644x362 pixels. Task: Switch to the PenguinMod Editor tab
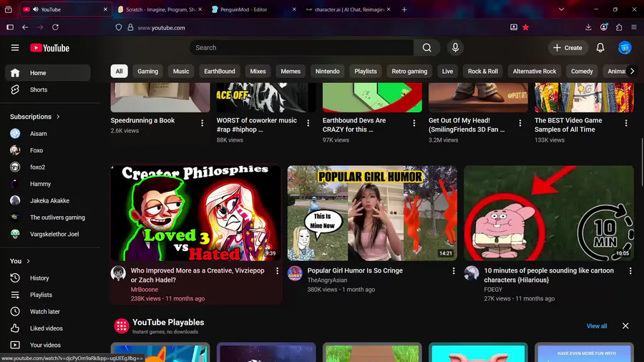[254, 9]
